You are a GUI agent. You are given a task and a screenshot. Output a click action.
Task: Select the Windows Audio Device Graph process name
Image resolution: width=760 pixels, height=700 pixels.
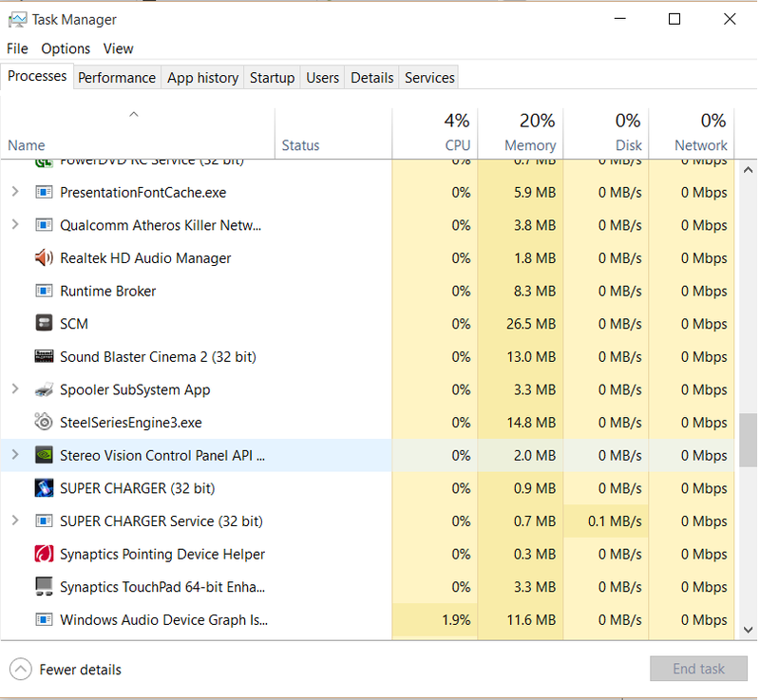tap(163, 620)
